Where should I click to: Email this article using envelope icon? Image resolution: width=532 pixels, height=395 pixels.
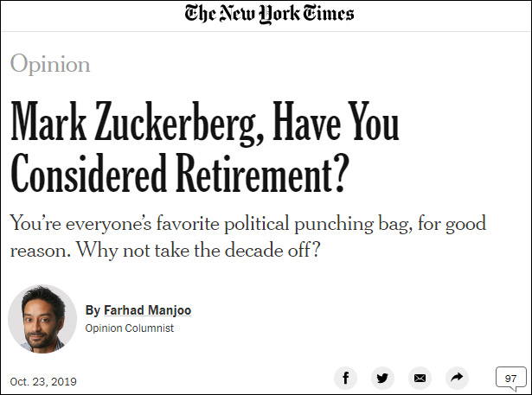tap(420, 378)
